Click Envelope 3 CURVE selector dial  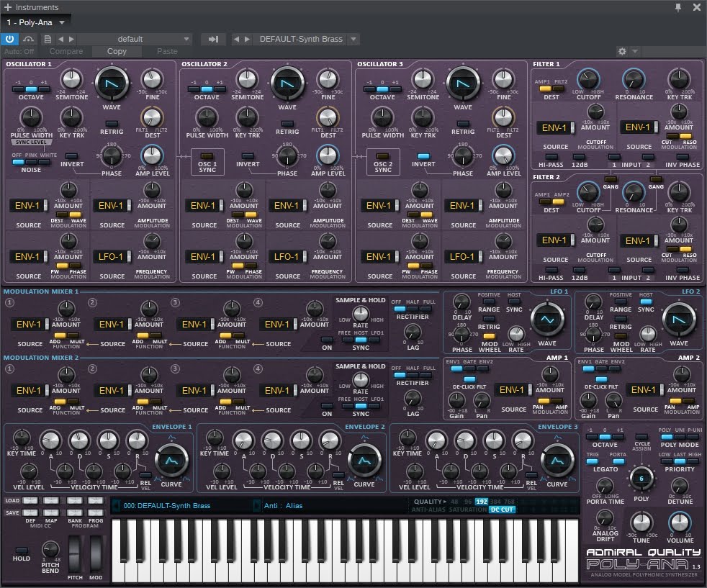[x=557, y=461]
